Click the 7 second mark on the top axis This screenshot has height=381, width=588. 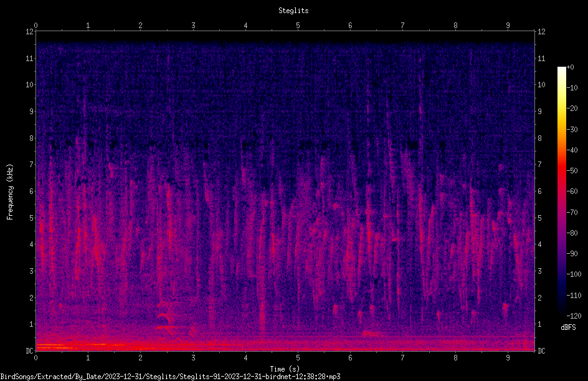403,25
